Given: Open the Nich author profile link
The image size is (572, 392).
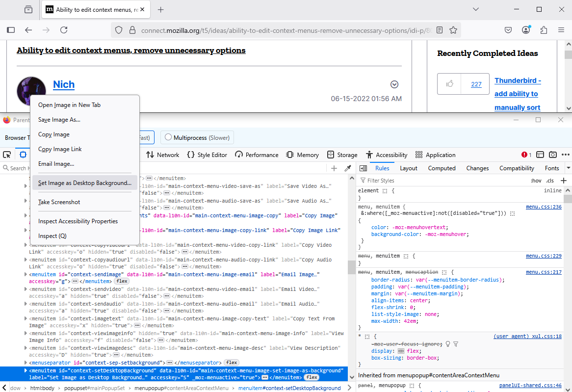Looking at the screenshot, I should 64,84.
